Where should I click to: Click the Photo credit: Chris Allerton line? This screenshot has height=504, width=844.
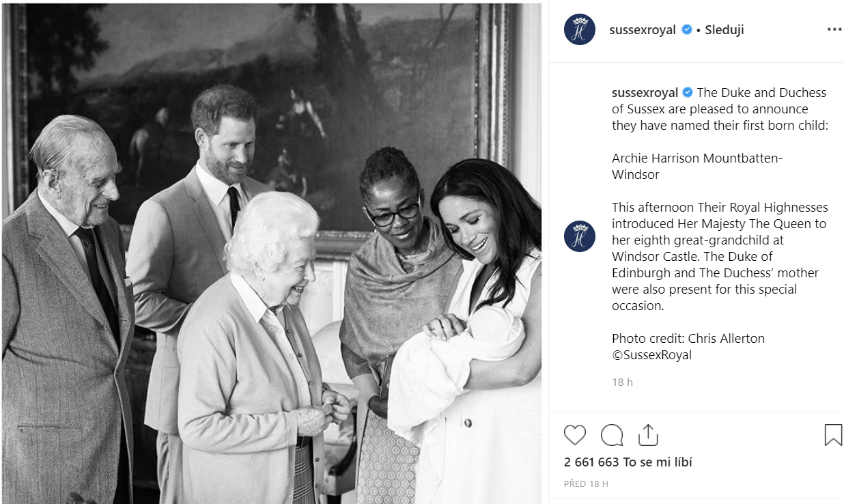click(x=688, y=339)
